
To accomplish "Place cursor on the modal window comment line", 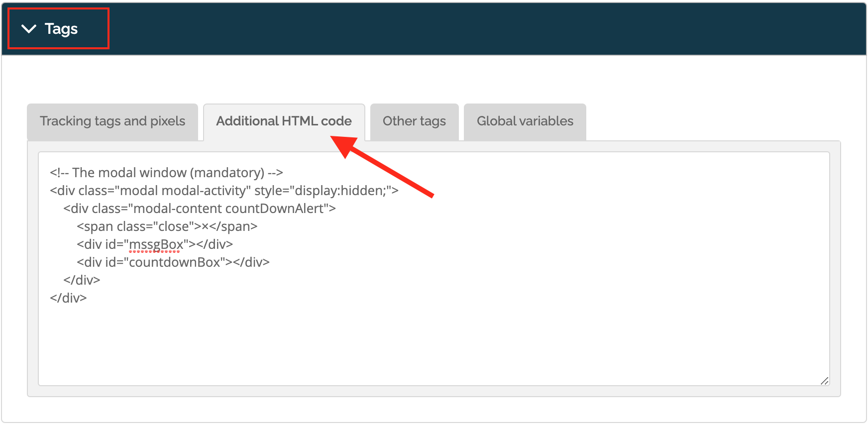I will [x=166, y=173].
